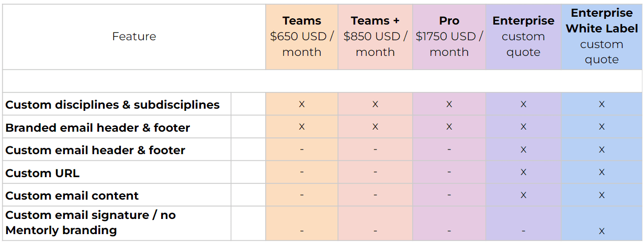Click the "Feature" column header cell

pos(134,37)
